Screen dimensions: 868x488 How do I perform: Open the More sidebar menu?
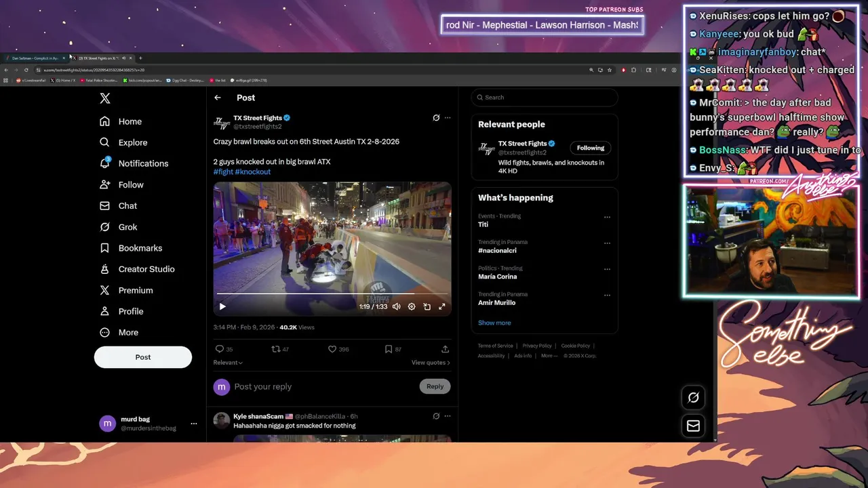tap(119, 332)
